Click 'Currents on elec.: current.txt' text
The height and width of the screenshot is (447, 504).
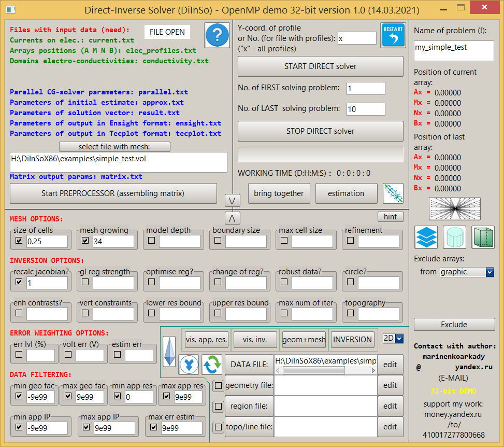click(x=72, y=40)
